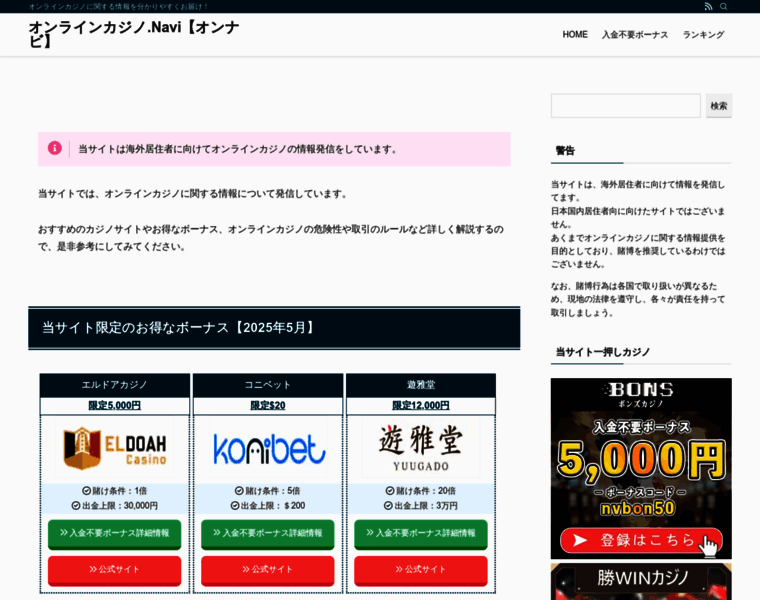Click the check icon beside 出金上限：3万円
This screenshot has height=600, width=760.
point(388,505)
